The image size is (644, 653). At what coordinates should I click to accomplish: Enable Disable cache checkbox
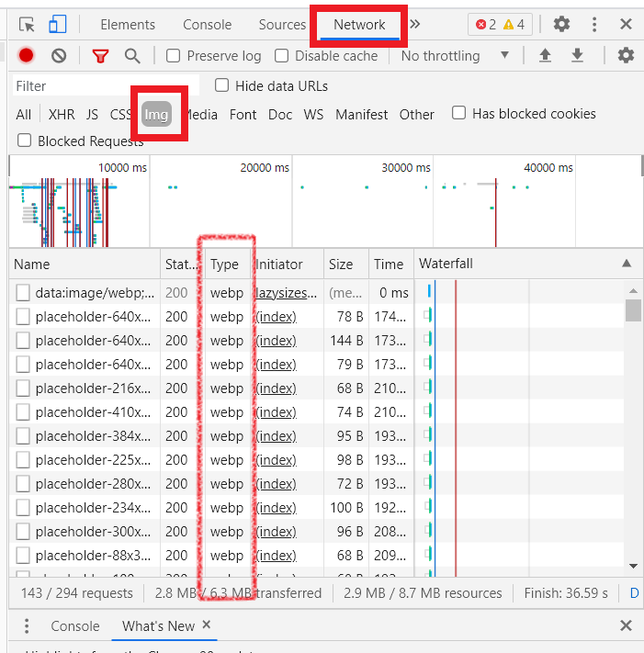(282, 56)
